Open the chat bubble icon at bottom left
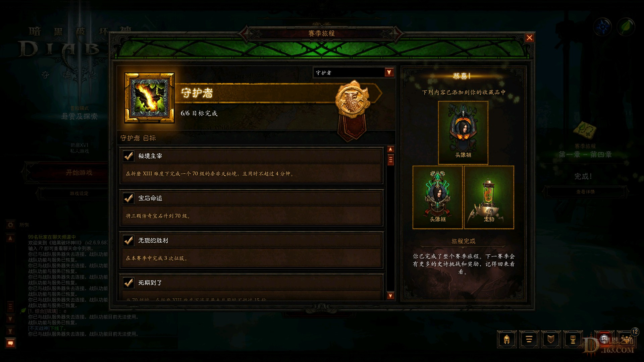Screen dimensions: 644x362 pos(10,343)
